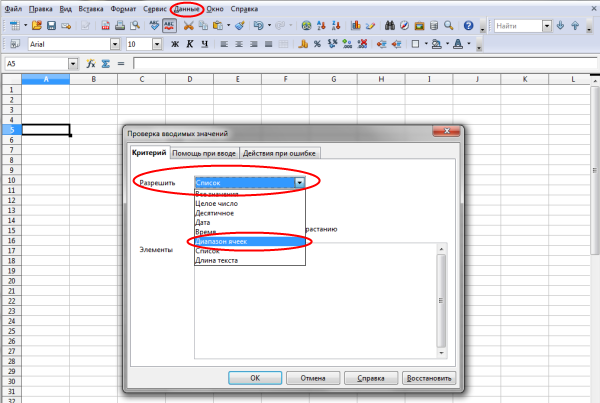Screen dimensions: 600x403
Task: Apply currency number format icon
Action: click(303, 44)
